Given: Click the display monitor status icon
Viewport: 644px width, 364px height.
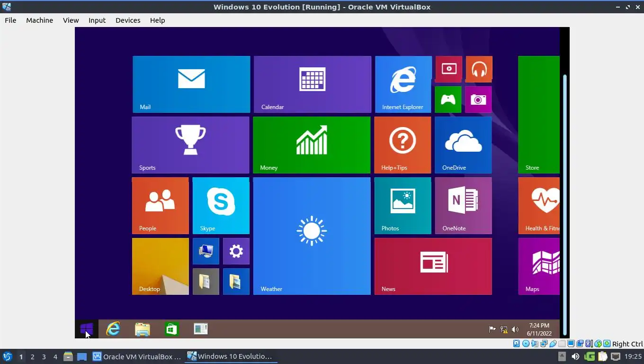Looking at the screenshot, I should tap(571, 344).
